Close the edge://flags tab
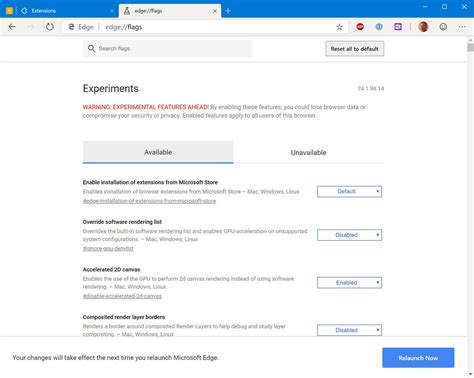Image resolution: width=474 pixels, height=378 pixels. click(x=215, y=11)
